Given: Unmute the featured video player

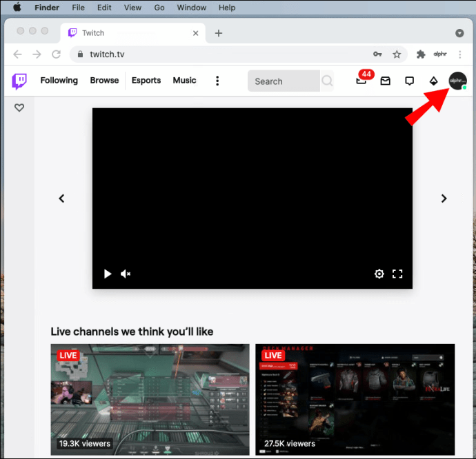Looking at the screenshot, I should coord(125,274).
